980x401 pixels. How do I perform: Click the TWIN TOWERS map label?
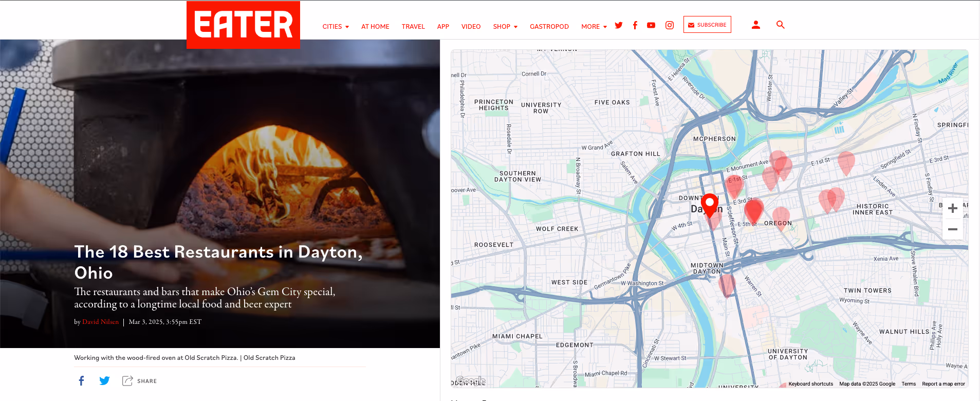(867, 290)
